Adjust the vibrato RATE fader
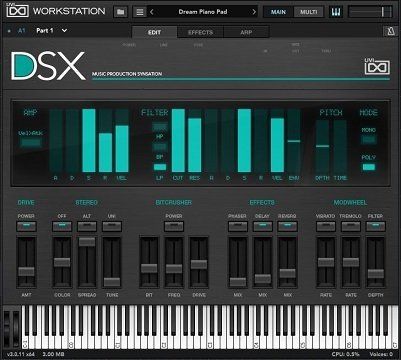The image size is (401, 360). [326, 262]
